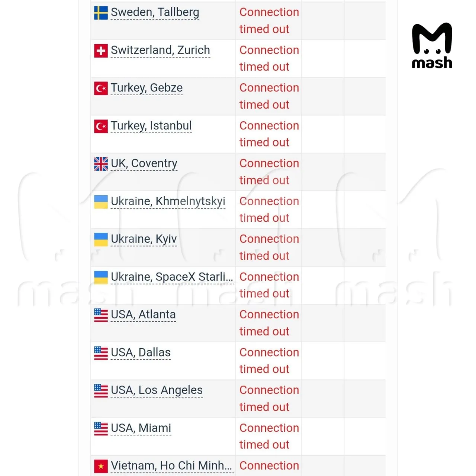The height and width of the screenshot is (476, 476).
Task: Click the USA, Miami location link
Action: 141,428
